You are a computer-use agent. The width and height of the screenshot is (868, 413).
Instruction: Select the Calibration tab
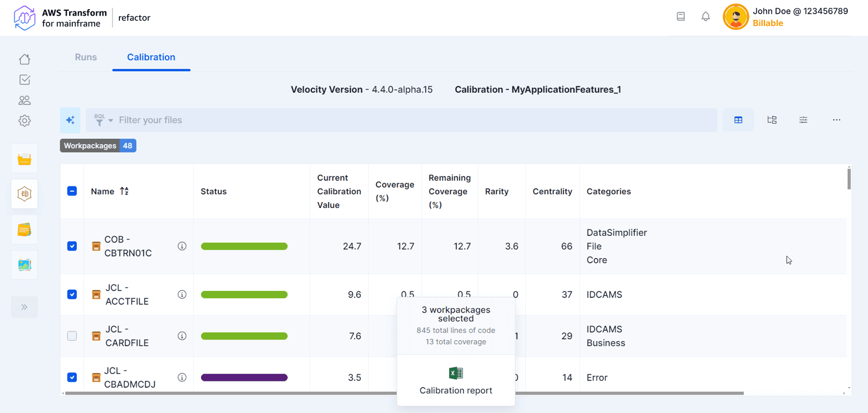coord(151,57)
